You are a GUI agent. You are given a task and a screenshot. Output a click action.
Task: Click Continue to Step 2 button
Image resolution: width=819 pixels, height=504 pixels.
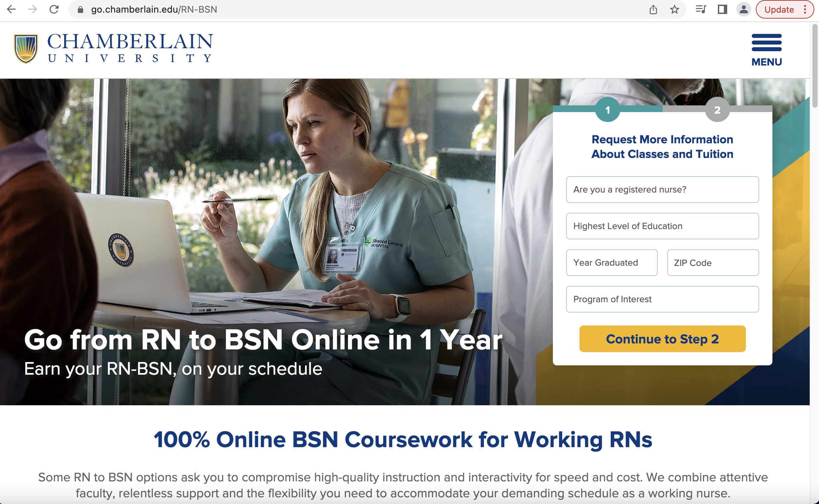pos(662,339)
